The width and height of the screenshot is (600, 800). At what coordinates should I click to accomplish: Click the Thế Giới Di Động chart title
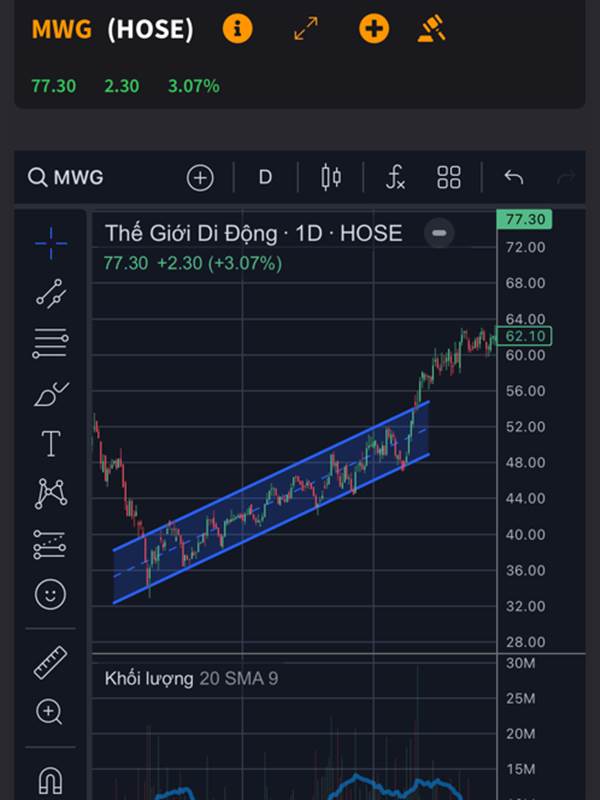tap(254, 234)
